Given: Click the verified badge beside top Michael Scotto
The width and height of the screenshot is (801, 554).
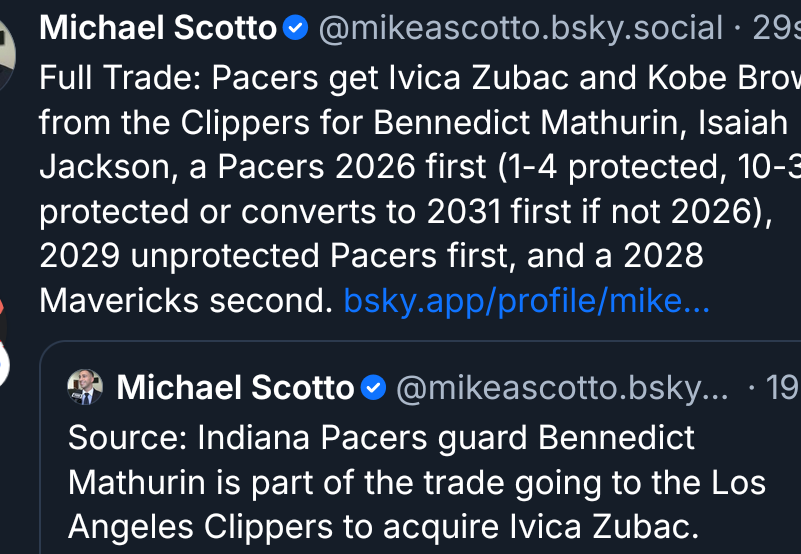Looking at the screenshot, I should [x=296, y=29].
